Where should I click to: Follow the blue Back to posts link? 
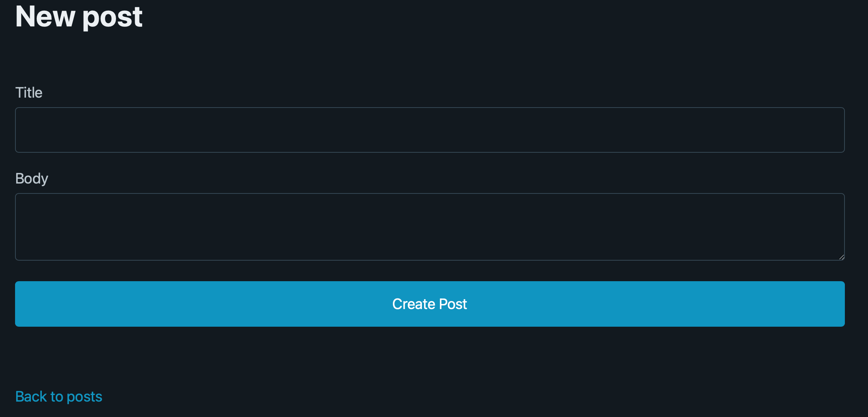[59, 396]
